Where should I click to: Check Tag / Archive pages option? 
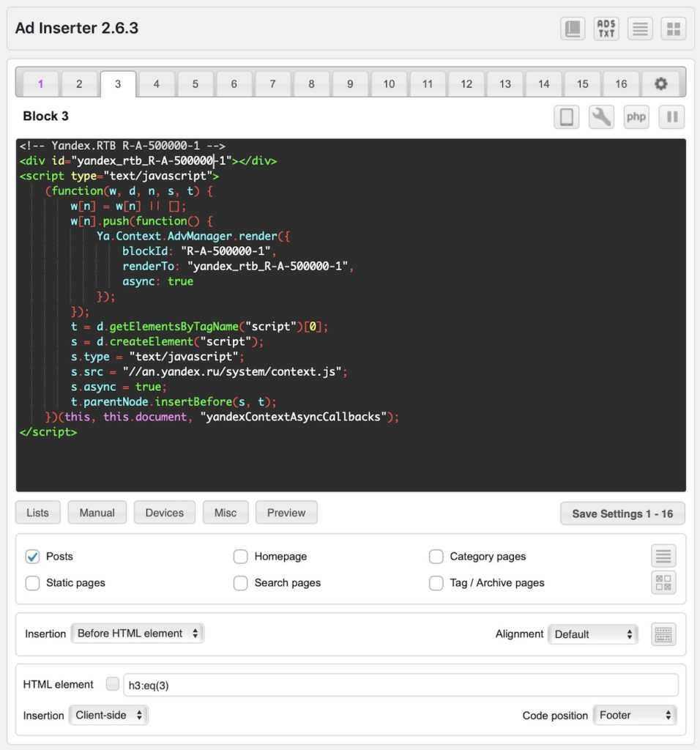coord(436,583)
